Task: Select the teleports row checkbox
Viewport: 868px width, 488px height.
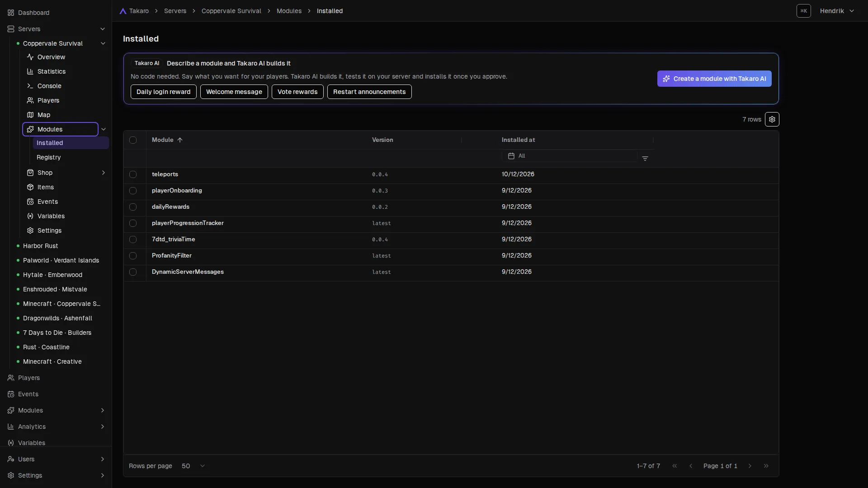Action: click(x=133, y=174)
